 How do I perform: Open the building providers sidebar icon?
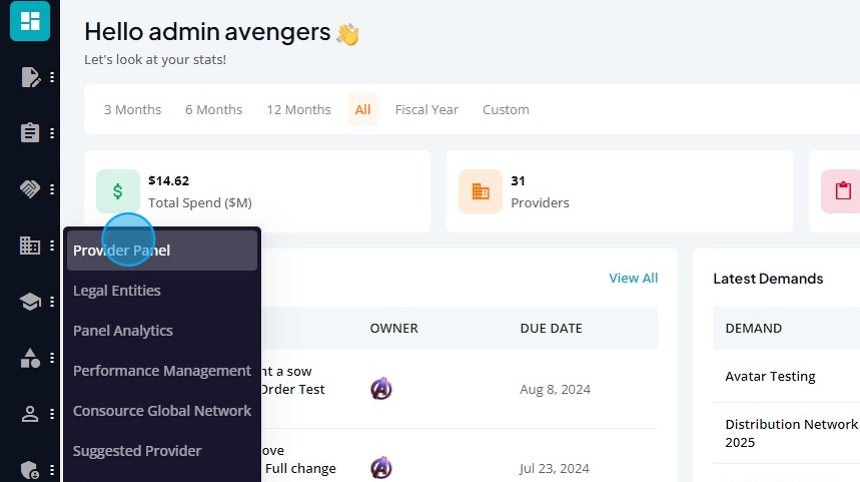(30, 245)
